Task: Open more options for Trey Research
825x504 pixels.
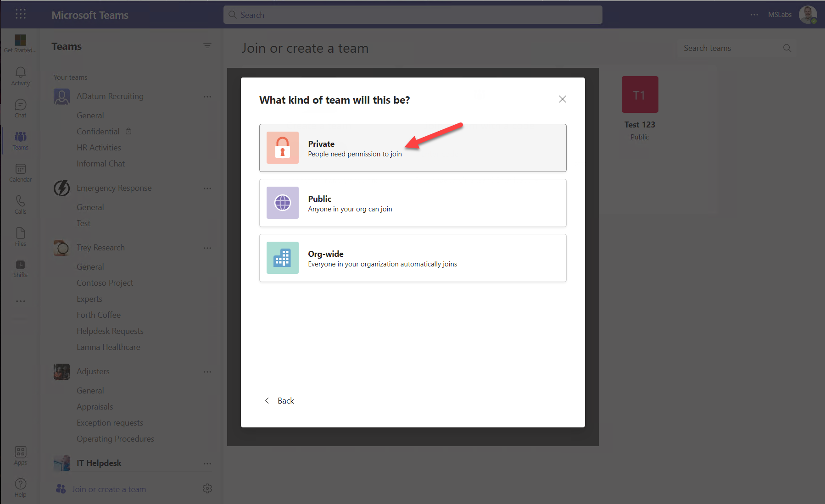Action: point(207,248)
